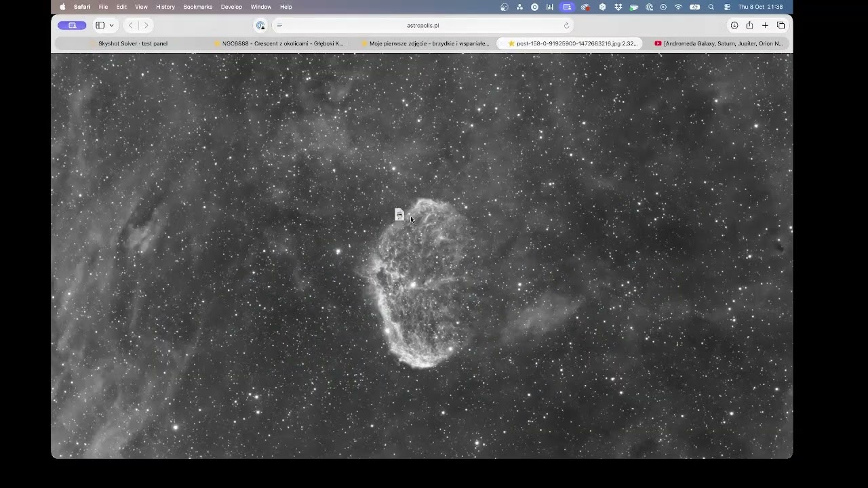The width and height of the screenshot is (868, 488).
Task: Open the Window menu
Action: click(261, 7)
